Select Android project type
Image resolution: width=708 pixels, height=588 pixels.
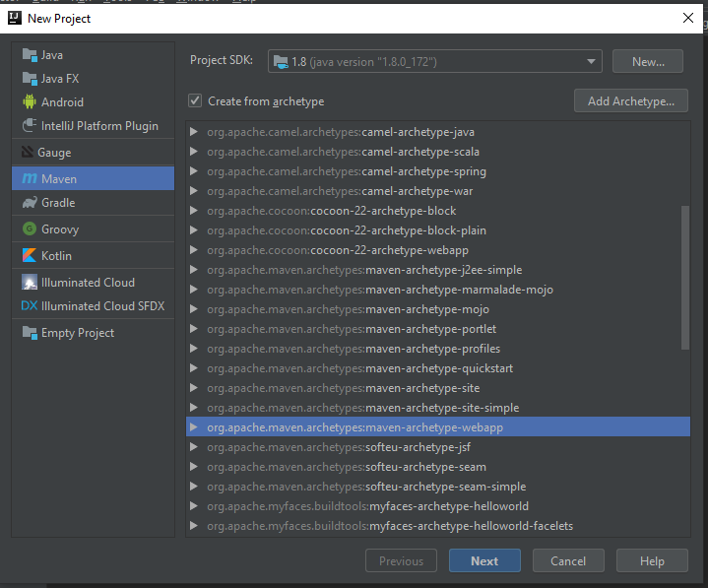(93, 102)
